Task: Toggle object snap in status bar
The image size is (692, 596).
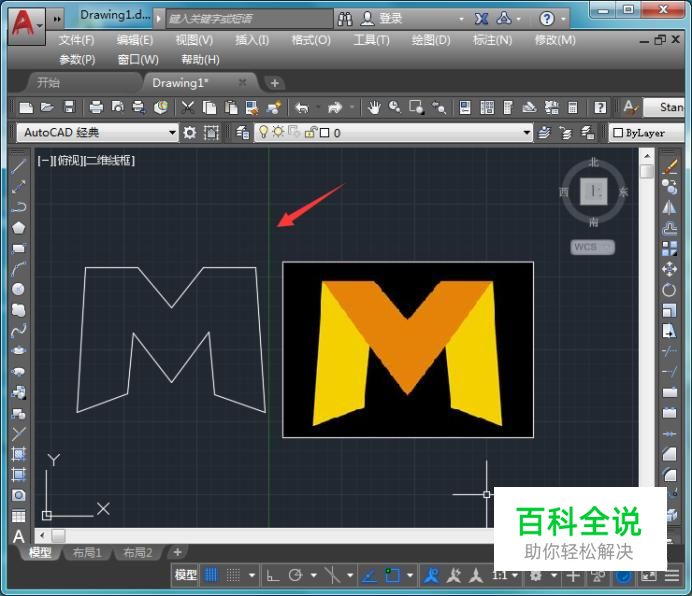Action: [392, 575]
